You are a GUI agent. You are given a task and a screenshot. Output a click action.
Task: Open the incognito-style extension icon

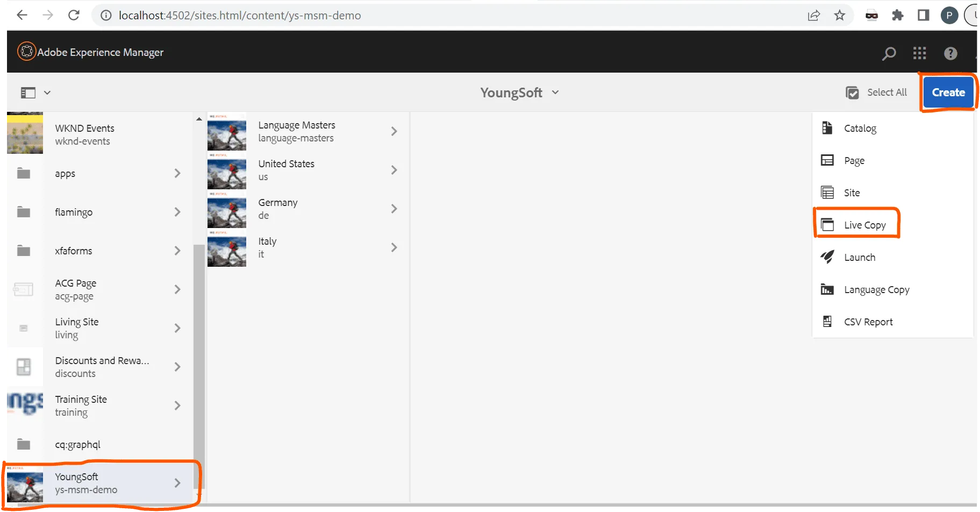pyautogui.click(x=871, y=15)
